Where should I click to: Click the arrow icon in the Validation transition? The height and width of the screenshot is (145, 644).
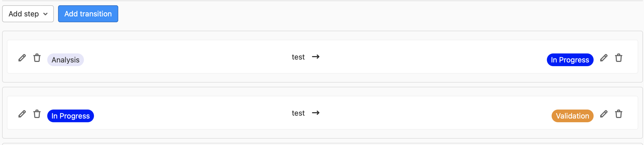(316, 113)
